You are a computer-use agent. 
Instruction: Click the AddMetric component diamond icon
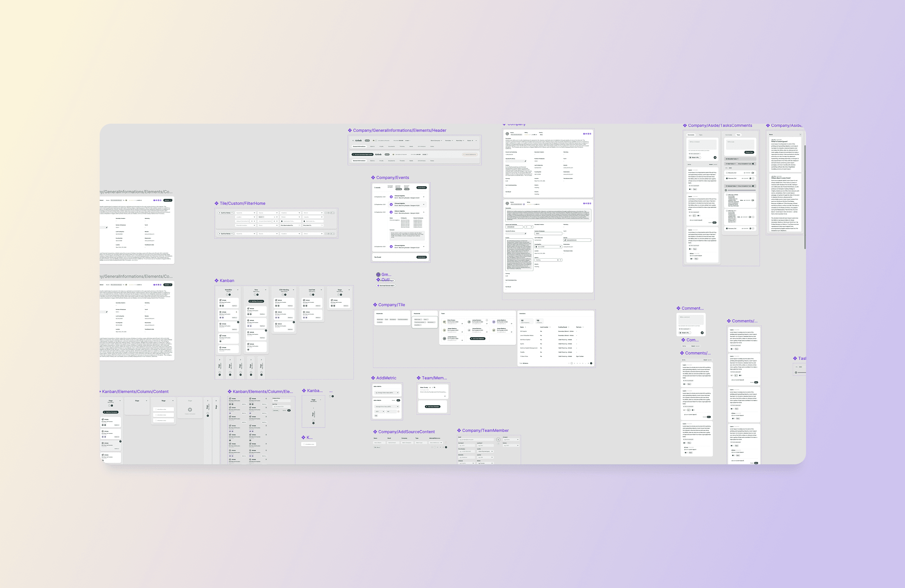click(373, 378)
